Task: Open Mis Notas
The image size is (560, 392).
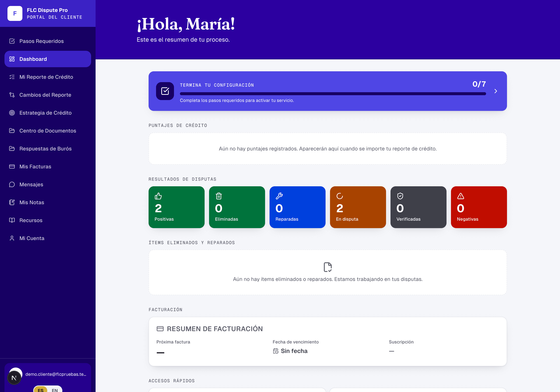Action: [48, 203]
